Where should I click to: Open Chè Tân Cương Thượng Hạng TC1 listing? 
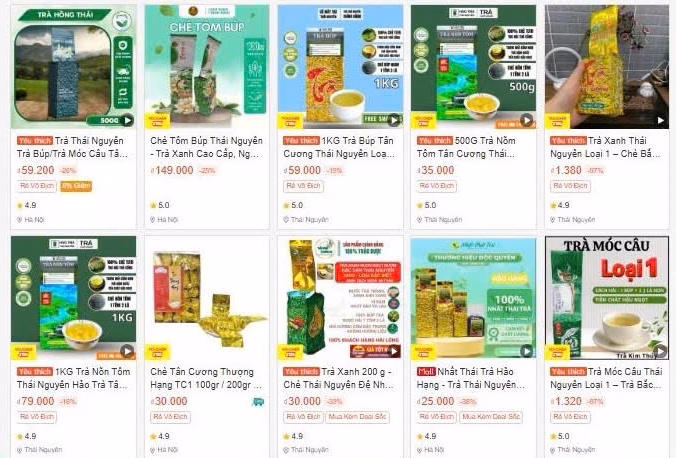(x=206, y=378)
